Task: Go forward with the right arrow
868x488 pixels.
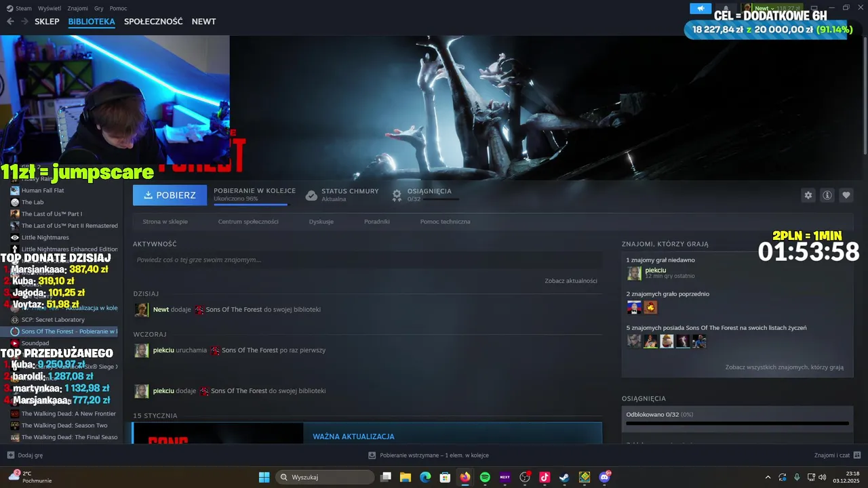Action: pos(25,22)
